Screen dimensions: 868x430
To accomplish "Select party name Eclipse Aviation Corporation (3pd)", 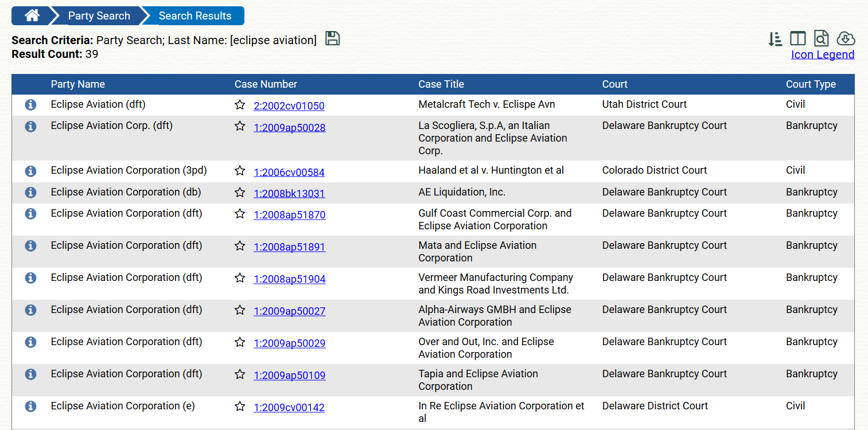I will (129, 170).
